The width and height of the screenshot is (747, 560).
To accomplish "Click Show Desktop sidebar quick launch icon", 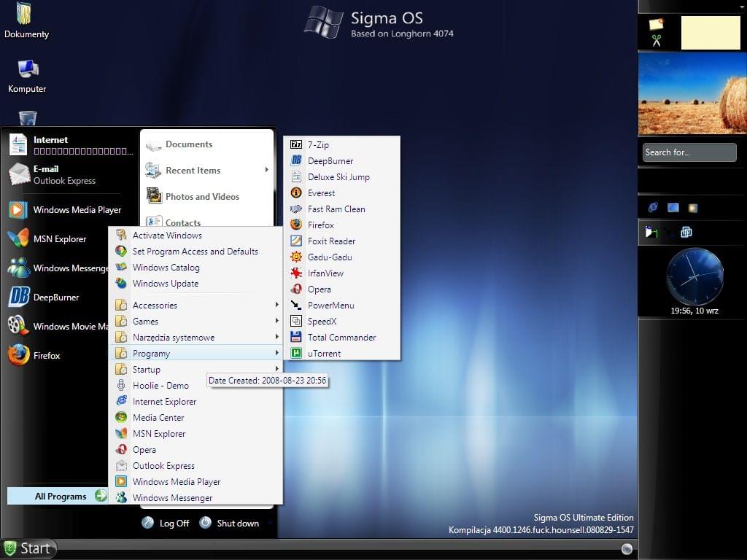I will point(673,208).
